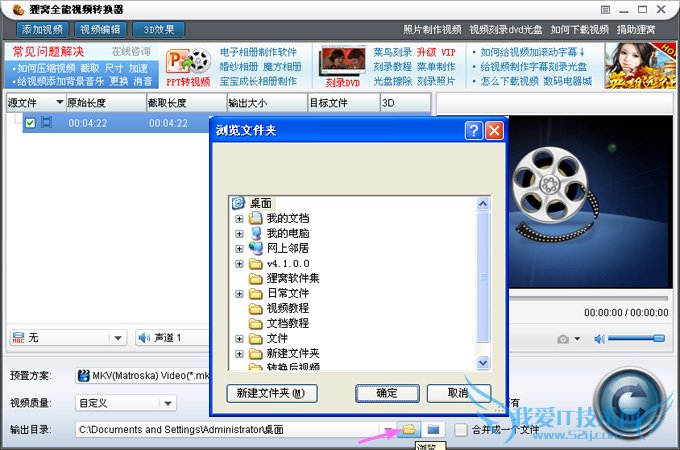Open the 视频质量 自定义 dropdown

[x=126, y=403]
